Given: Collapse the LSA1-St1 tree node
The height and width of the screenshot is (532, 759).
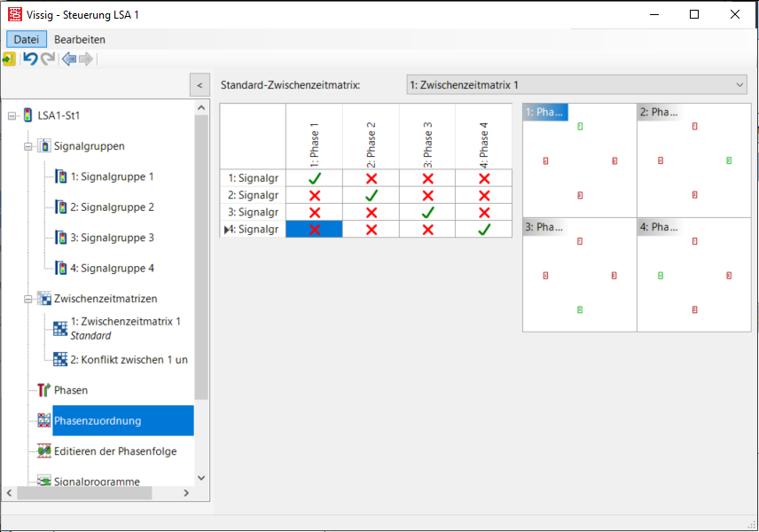Looking at the screenshot, I should [x=12, y=115].
